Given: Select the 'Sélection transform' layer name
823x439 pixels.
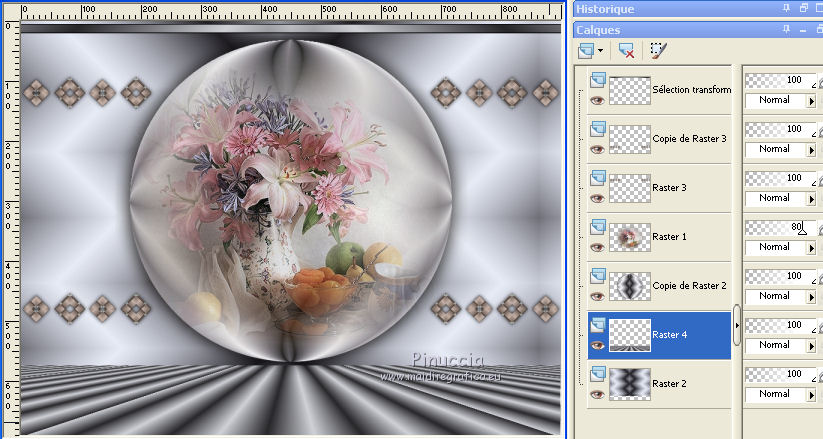Looking at the screenshot, I should tap(692, 90).
